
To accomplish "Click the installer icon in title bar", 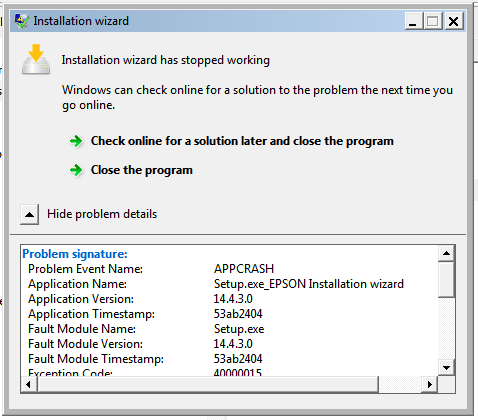I will click(21, 21).
